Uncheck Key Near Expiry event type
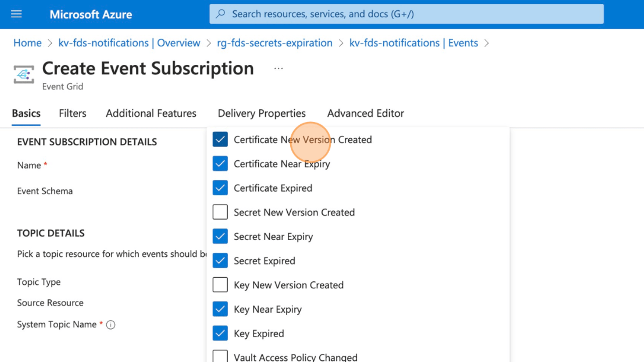 [x=220, y=309]
